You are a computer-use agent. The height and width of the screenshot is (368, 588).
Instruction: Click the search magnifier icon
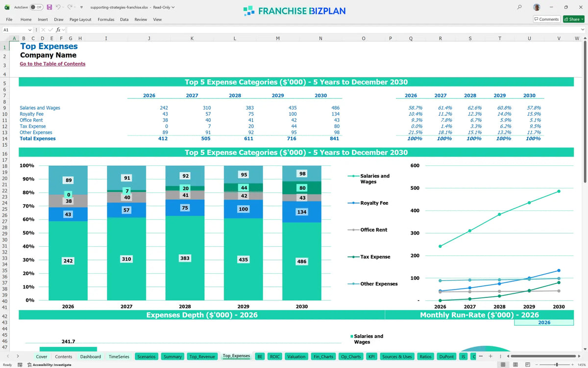click(519, 7)
